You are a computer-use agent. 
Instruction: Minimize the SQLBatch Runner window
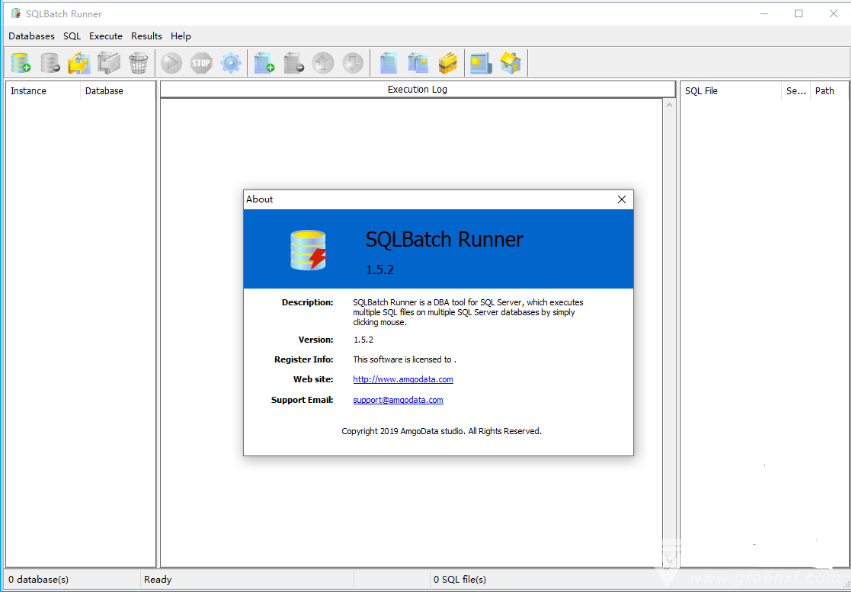pos(764,14)
